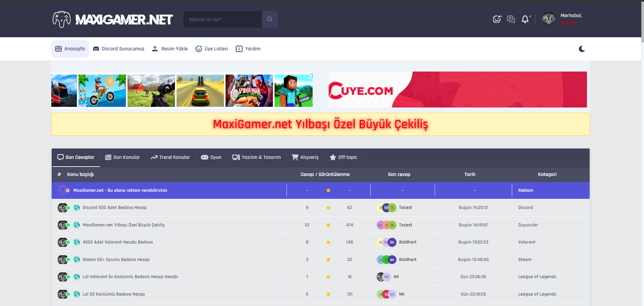This screenshot has width=644, height=306.
Task: Click NK last-reply name on Lol-Valorant row
Action: 396,277
